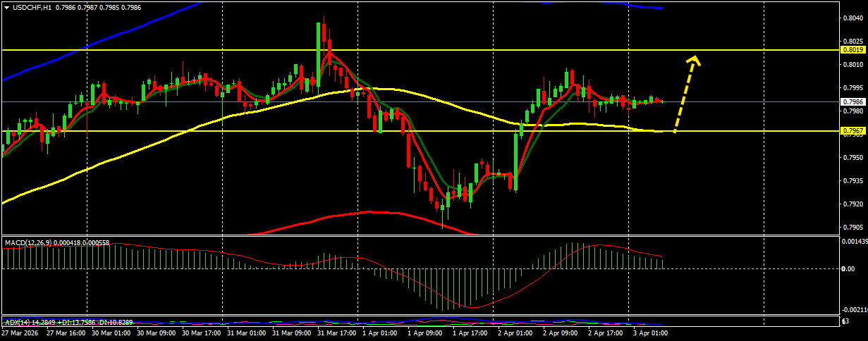
Task: Click the 0.001439 MACD scale value
Action: [855, 242]
